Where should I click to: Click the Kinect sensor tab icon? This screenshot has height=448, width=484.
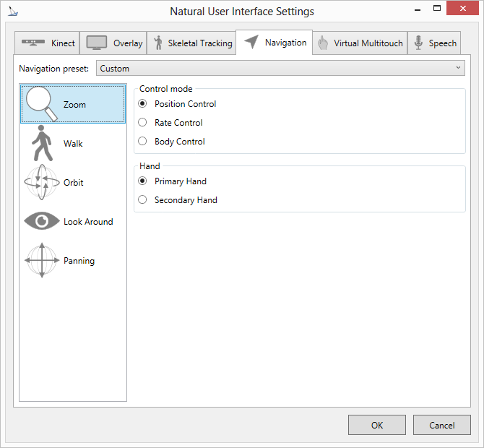click(33, 43)
